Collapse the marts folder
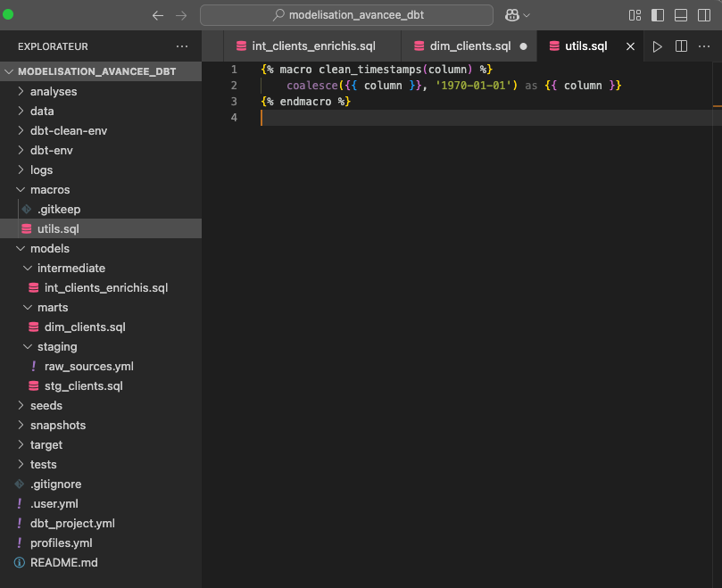 click(x=101, y=308)
